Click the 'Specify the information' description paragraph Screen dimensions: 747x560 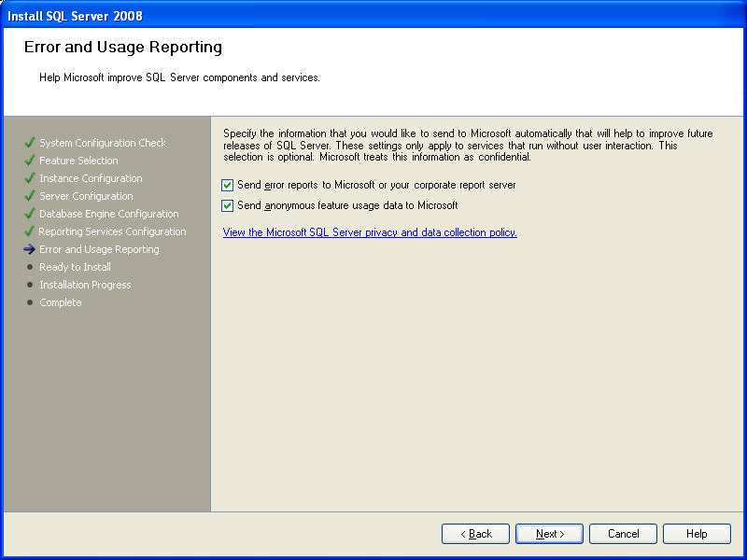pos(469,146)
